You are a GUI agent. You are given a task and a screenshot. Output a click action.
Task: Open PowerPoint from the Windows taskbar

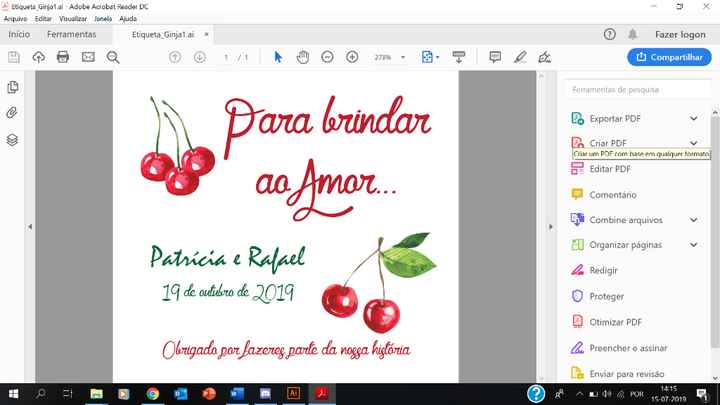pos(210,394)
